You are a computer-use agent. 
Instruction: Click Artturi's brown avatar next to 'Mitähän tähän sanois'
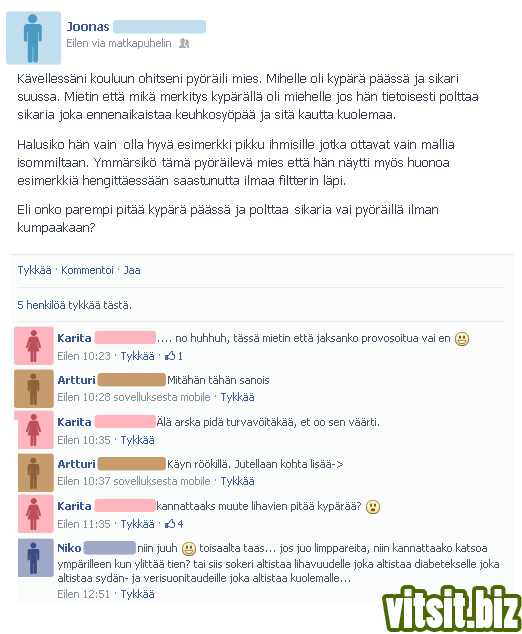34,389
